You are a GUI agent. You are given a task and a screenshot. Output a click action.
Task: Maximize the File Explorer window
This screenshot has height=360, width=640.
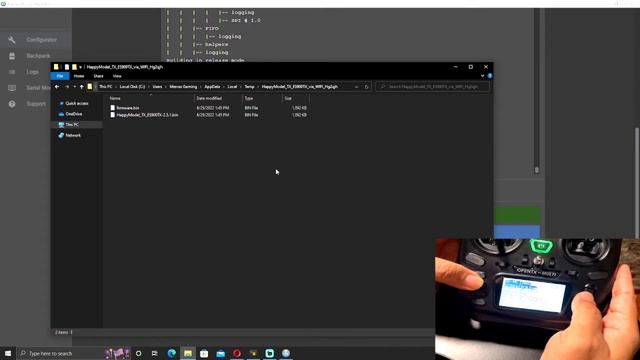tap(471, 67)
